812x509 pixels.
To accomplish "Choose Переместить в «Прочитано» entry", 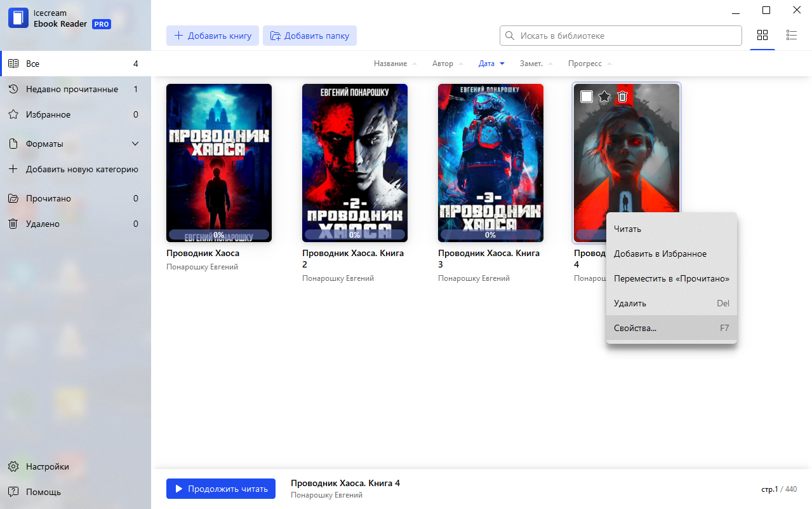I will [x=672, y=279].
